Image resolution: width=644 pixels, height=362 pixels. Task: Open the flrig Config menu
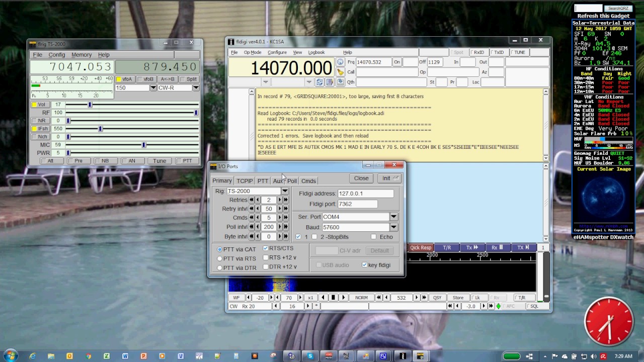57,55
